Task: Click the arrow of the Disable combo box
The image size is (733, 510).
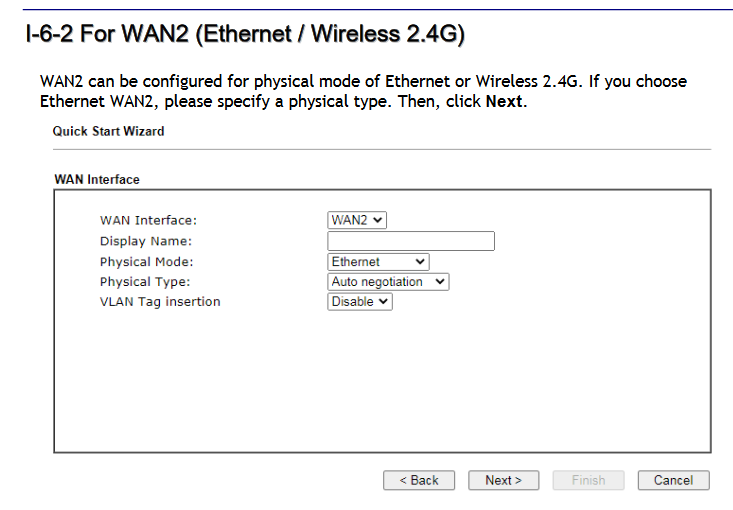Action: (x=383, y=302)
